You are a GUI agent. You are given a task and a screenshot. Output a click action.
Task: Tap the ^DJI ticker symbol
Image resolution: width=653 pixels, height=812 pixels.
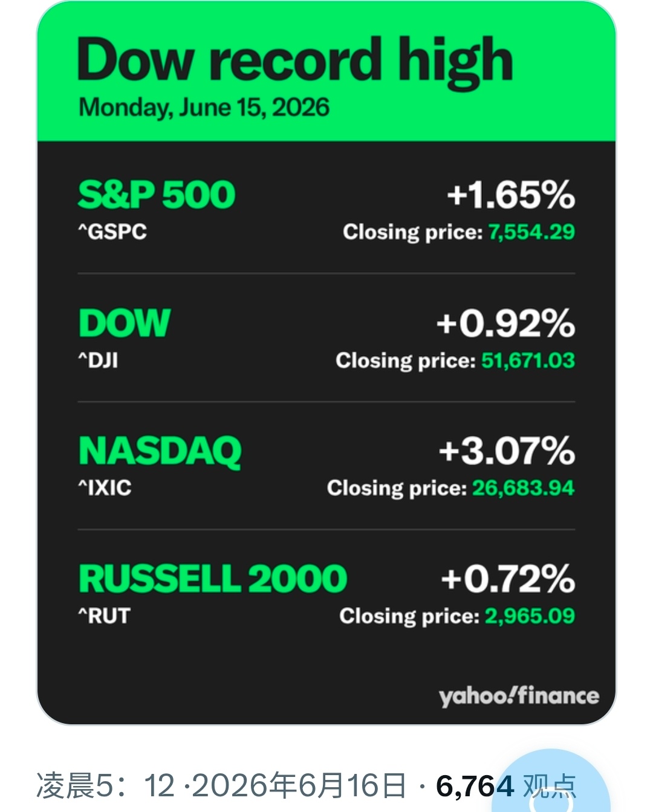click(x=98, y=360)
